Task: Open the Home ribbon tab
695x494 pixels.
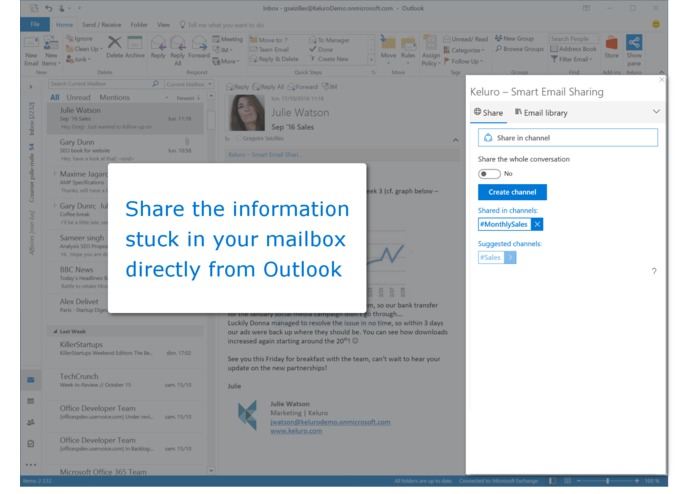Action: (x=64, y=25)
